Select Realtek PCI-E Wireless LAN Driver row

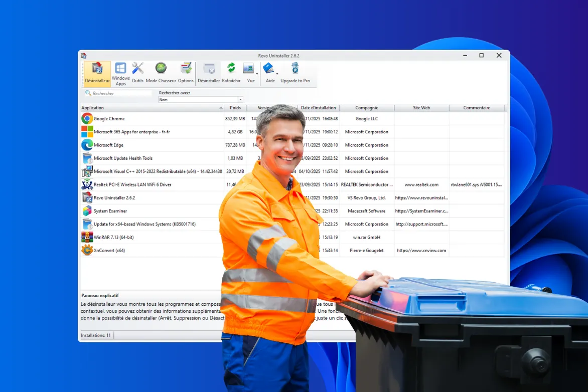132,185
